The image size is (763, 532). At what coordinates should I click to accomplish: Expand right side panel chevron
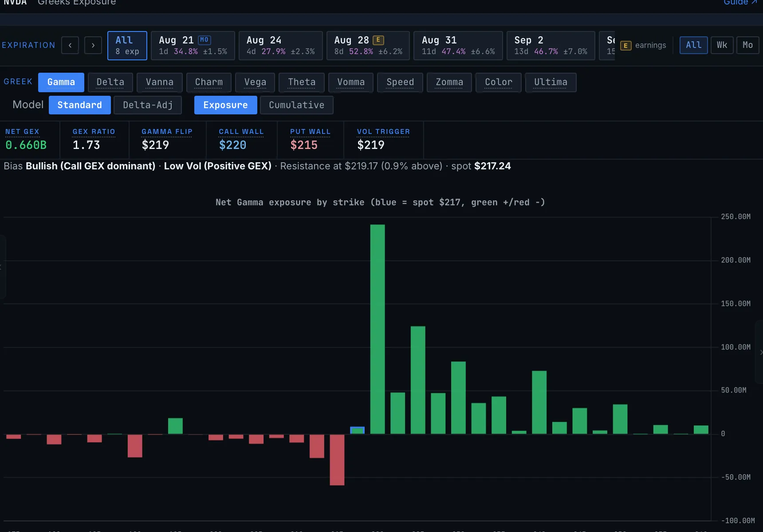tap(760, 352)
